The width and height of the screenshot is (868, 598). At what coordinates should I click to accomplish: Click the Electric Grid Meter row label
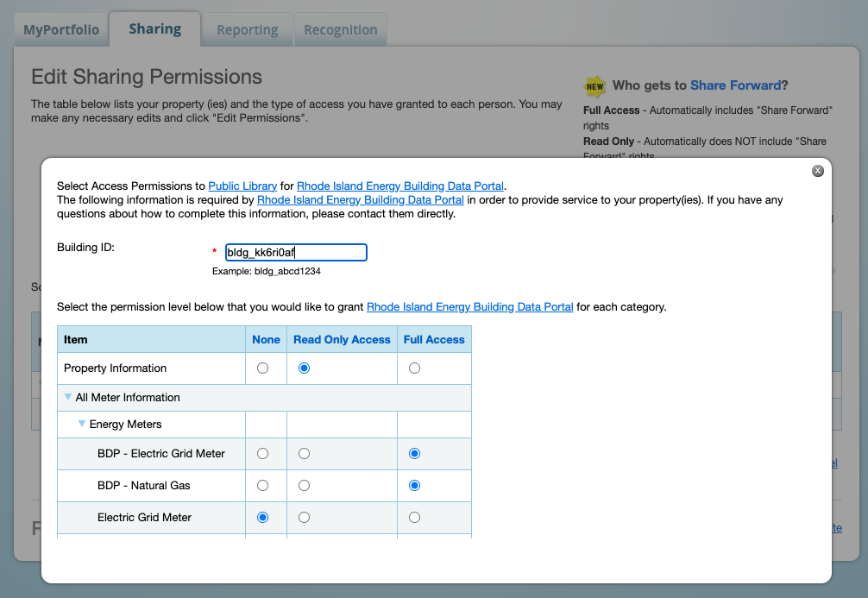144,517
